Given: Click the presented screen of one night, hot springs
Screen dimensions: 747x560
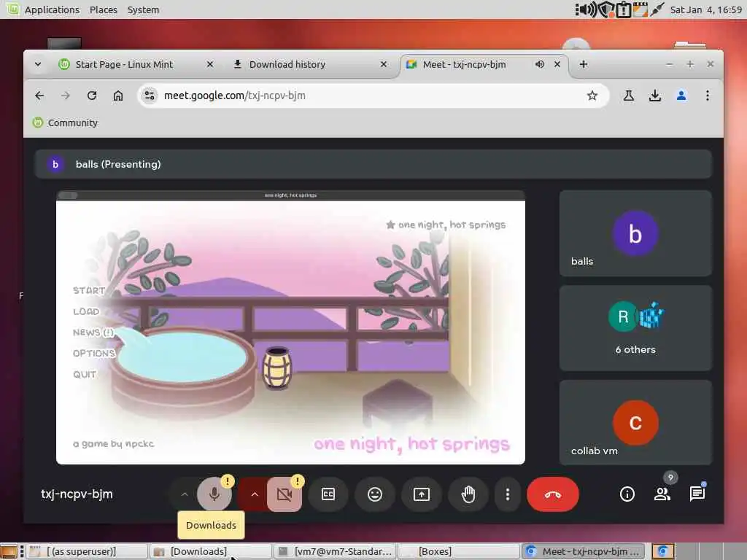Looking at the screenshot, I should pyautogui.click(x=290, y=327).
